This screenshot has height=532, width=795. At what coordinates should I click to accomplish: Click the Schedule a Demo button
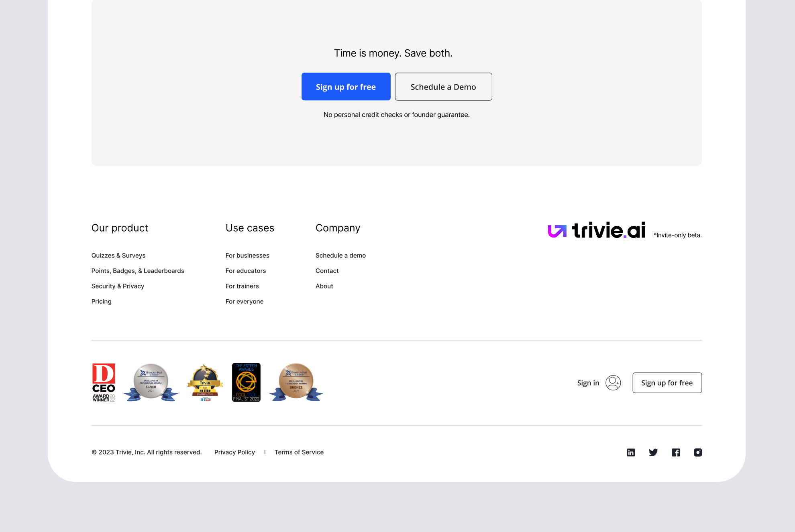[443, 86]
